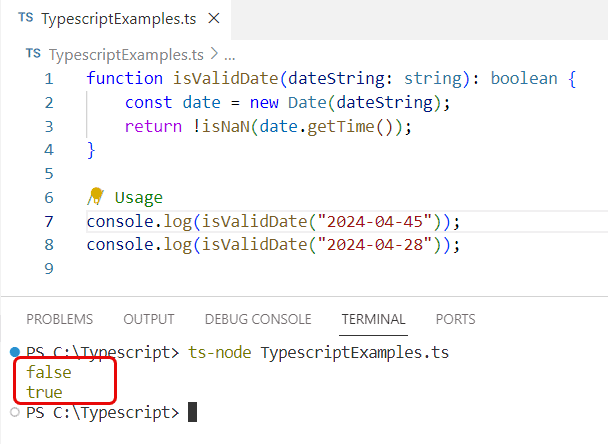Click the TS icon in the breadcrumb
This screenshot has height=444, width=608.
(x=33, y=53)
